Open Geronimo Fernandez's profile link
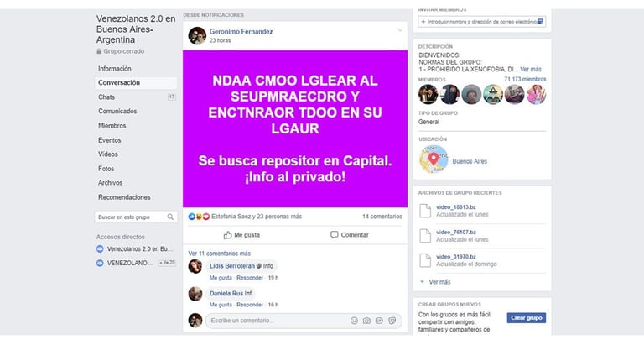Screen dimensions: 644x345 [x=241, y=31]
